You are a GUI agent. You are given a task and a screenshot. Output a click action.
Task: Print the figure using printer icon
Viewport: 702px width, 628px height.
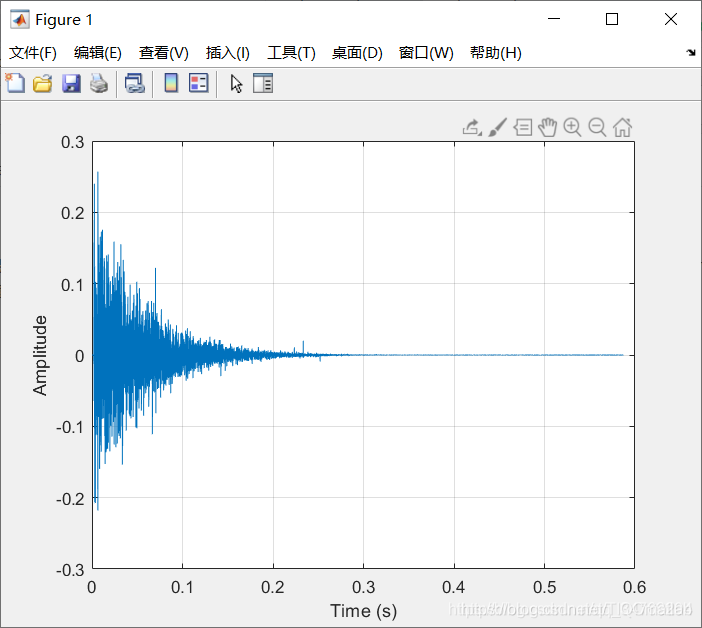coord(99,84)
